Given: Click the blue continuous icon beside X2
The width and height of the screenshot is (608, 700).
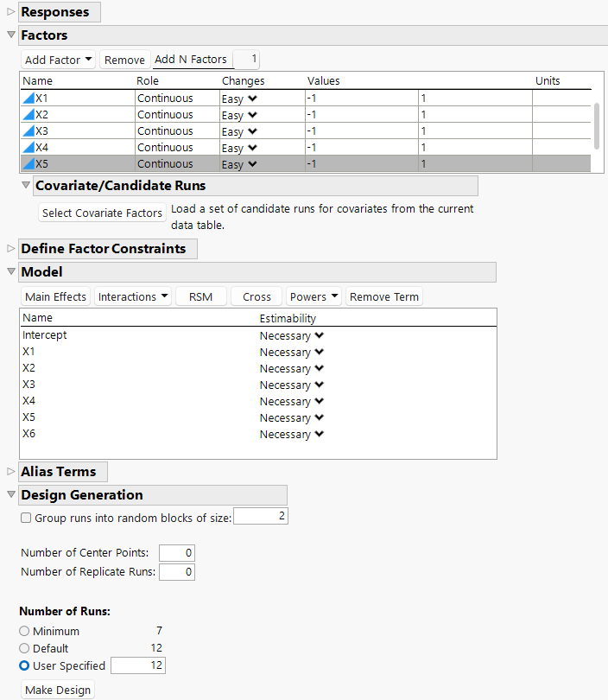Looking at the screenshot, I should tap(28, 115).
